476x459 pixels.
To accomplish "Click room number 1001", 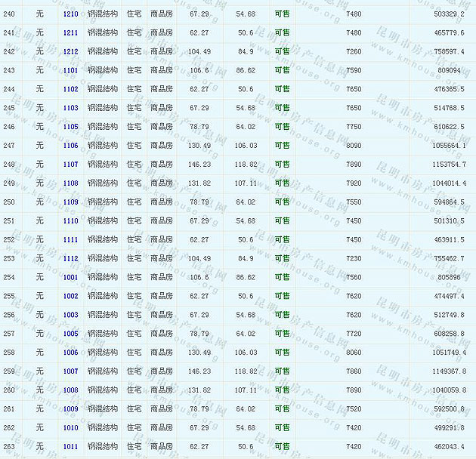I will [70, 277].
